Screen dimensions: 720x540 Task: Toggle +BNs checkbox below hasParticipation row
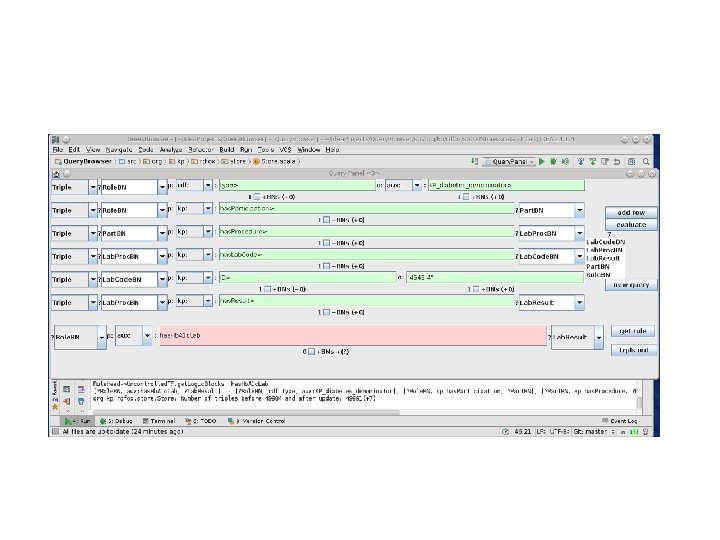pos(326,220)
